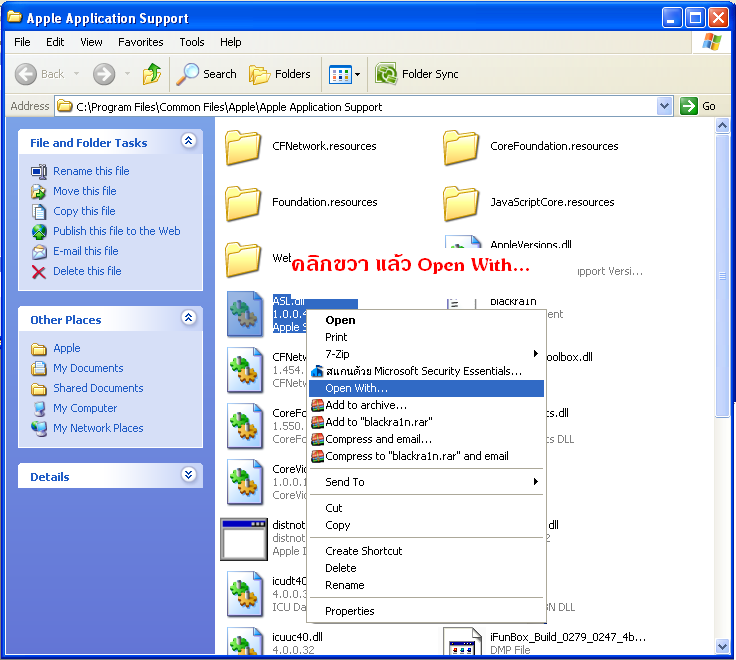The height and width of the screenshot is (660, 736).
Task: Click the Forward navigation arrow icon
Action: pos(104,74)
